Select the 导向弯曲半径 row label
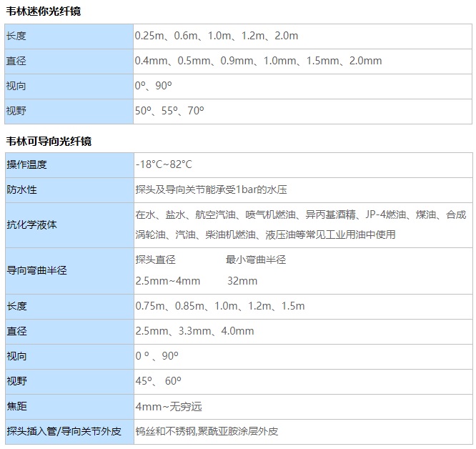476x449 pixels. click(36, 270)
